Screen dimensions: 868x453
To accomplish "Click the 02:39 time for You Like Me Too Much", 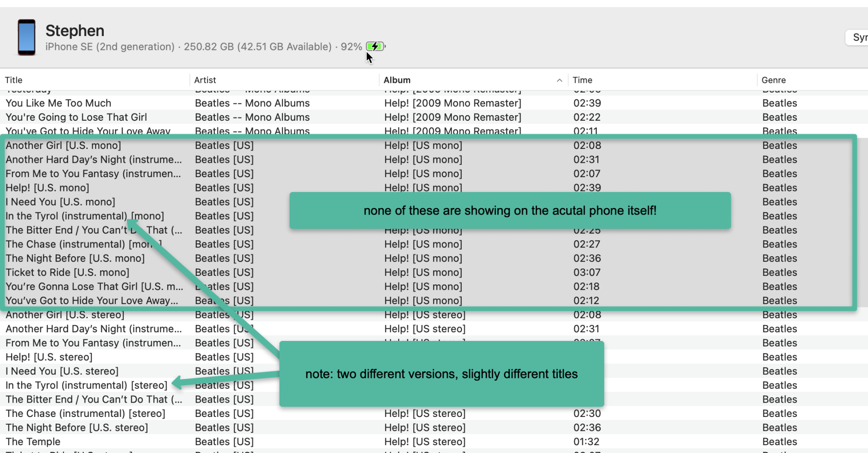I will coord(587,103).
